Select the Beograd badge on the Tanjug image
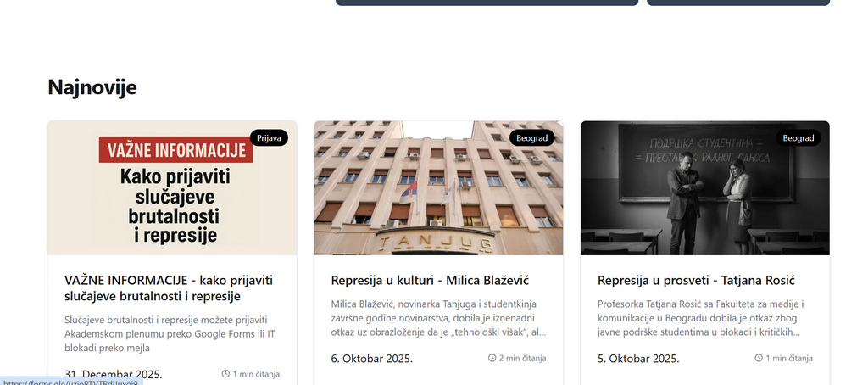 point(531,138)
